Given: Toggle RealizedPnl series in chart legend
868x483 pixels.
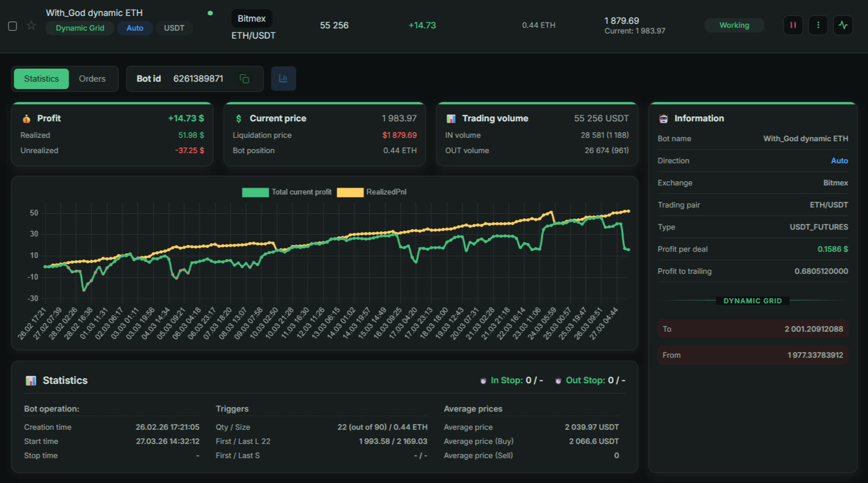Looking at the screenshot, I should (386, 192).
